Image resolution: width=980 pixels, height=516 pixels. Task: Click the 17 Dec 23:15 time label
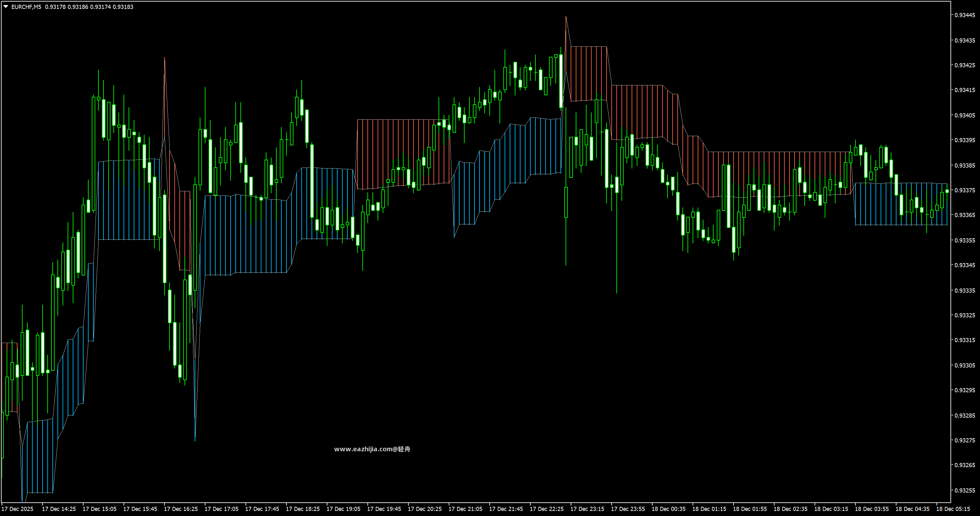click(588, 509)
